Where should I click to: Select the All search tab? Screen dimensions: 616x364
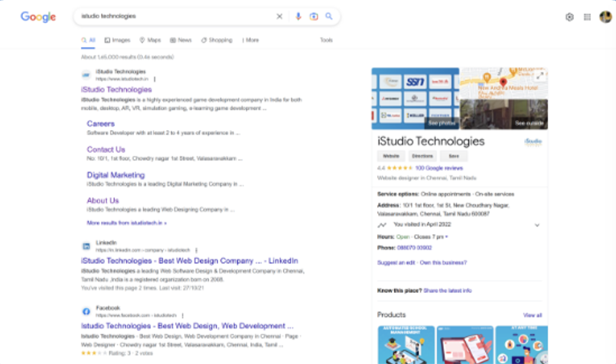88,40
